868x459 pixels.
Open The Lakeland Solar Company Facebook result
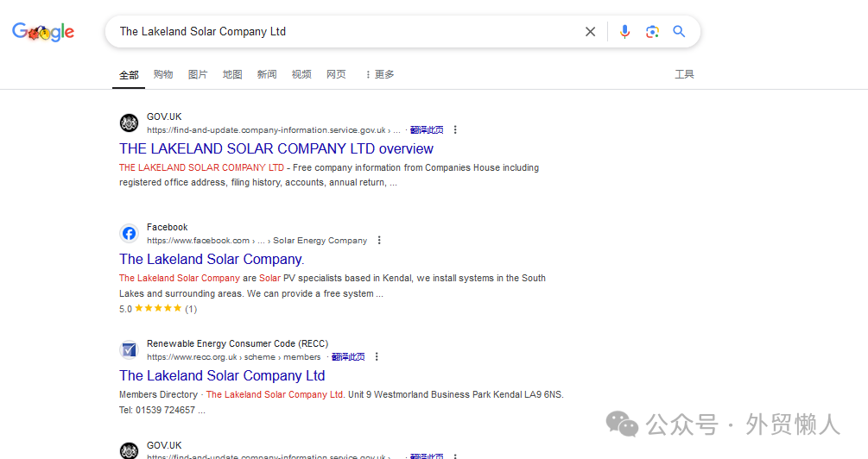(x=212, y=260)
